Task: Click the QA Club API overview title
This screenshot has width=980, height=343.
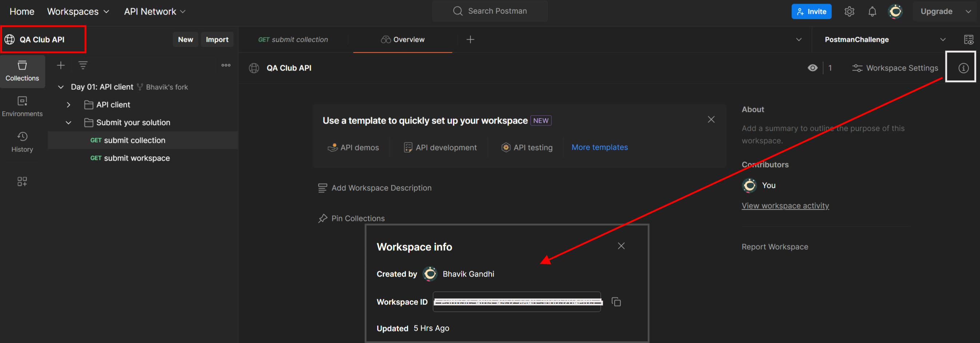Action: point(289,68)
